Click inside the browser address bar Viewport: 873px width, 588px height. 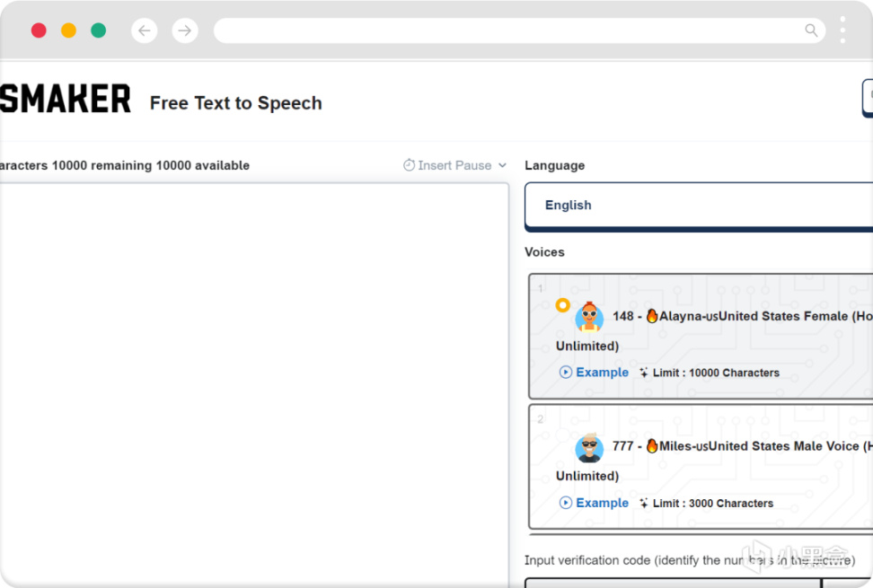coord(519,31)
